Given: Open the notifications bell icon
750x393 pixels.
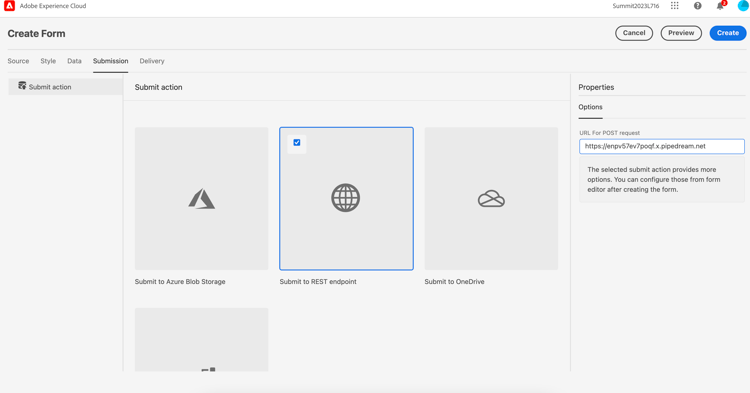Looking at the screenshot, I should click(720, 6).
